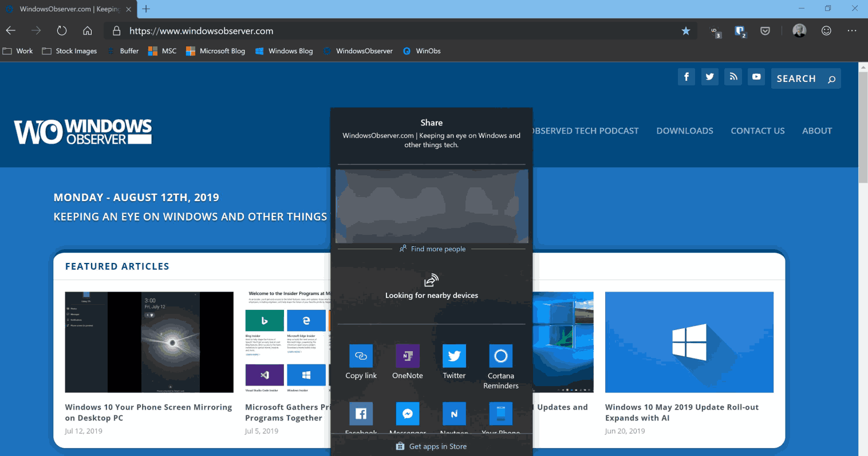Open the extension icon with badge 3
The height and width of the screenshot is (456, 868).
click(715, 32)
